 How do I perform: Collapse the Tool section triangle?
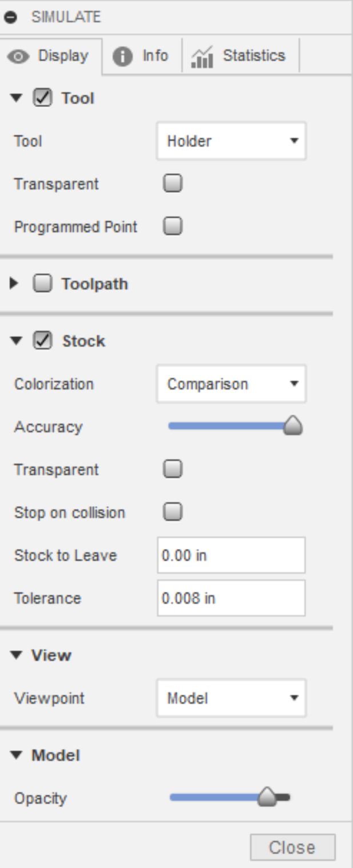(15, 98)
